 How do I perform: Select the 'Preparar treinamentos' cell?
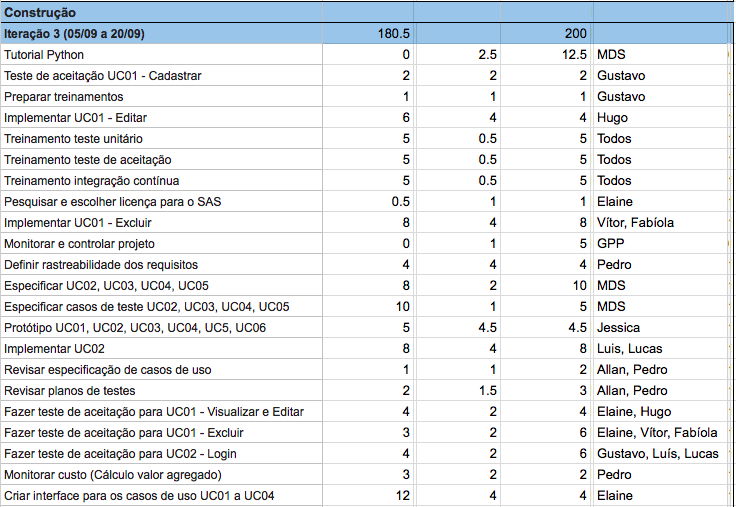click(161, 97)
